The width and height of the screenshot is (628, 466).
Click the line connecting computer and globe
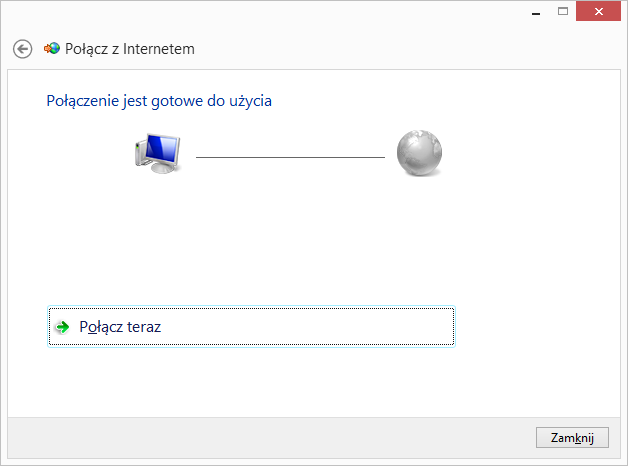[290, 157]
